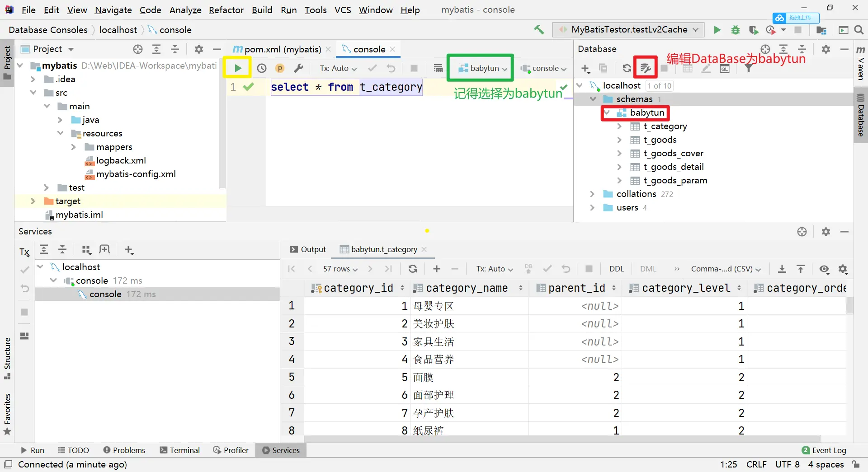The width and height of the screenshot is (868, 472).
Task: Click the DDL button in results toolbar
Action: [x=616, y=269]
